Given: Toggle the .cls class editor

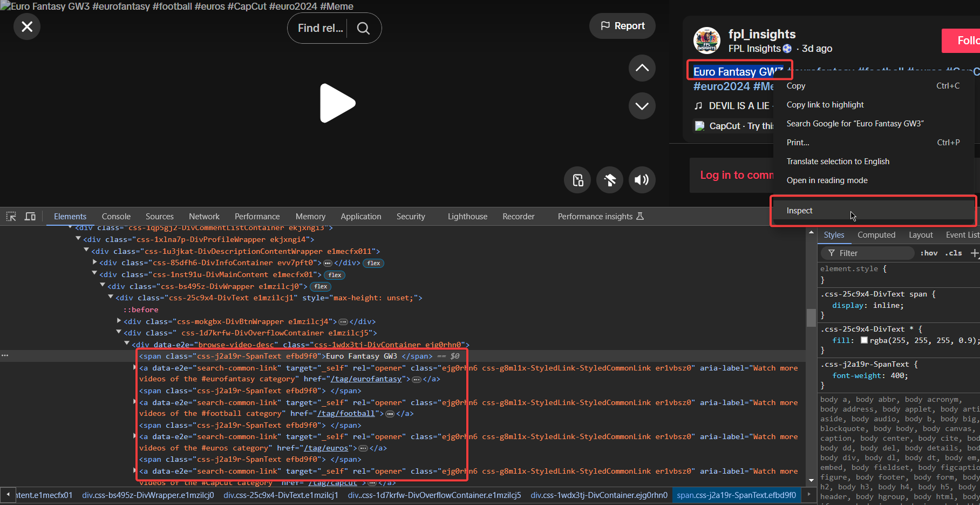Looking at the screenshot, I should point(953,253).
